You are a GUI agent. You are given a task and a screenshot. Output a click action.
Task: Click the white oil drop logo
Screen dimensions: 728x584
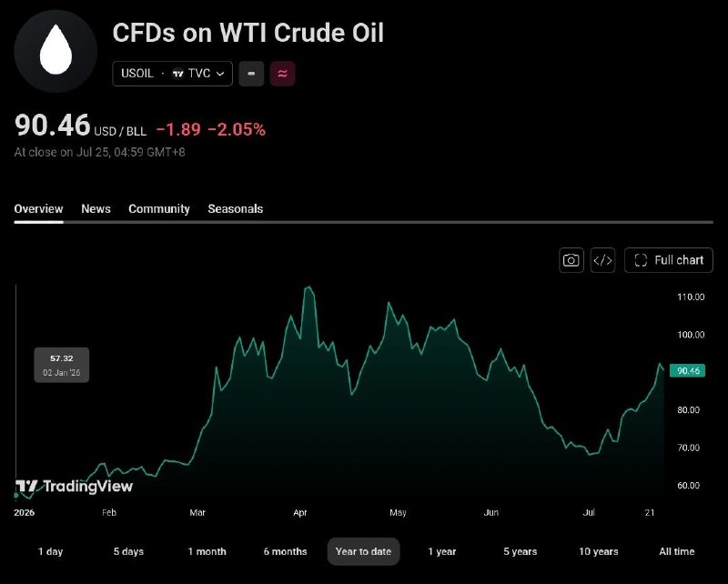click(56, 51)
